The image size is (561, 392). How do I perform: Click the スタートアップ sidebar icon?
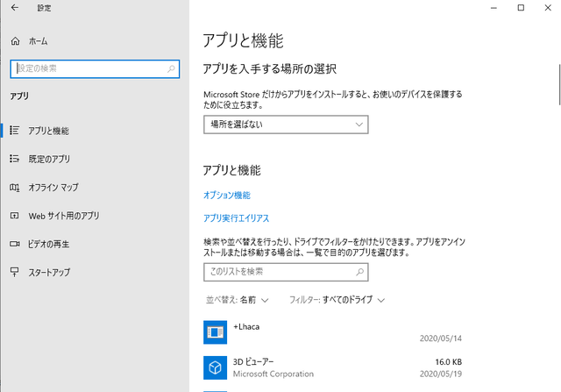point(14,272)
